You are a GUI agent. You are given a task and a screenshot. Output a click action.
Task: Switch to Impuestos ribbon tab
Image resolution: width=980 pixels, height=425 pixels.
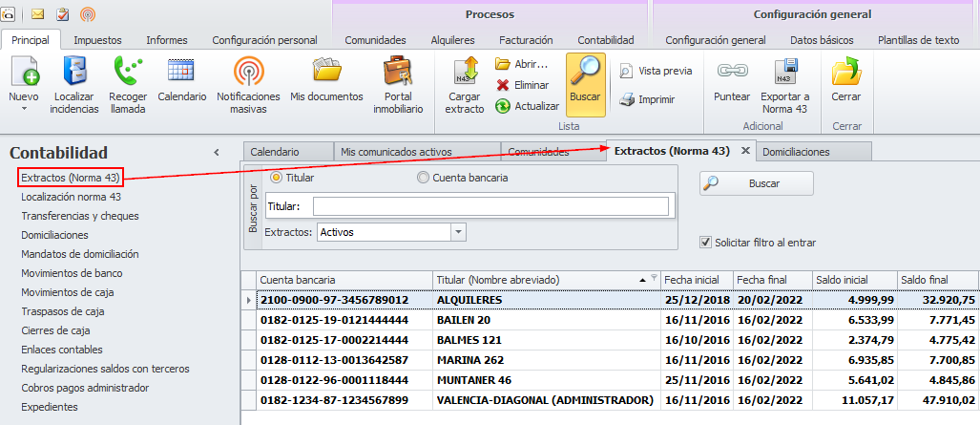(97, 40)
